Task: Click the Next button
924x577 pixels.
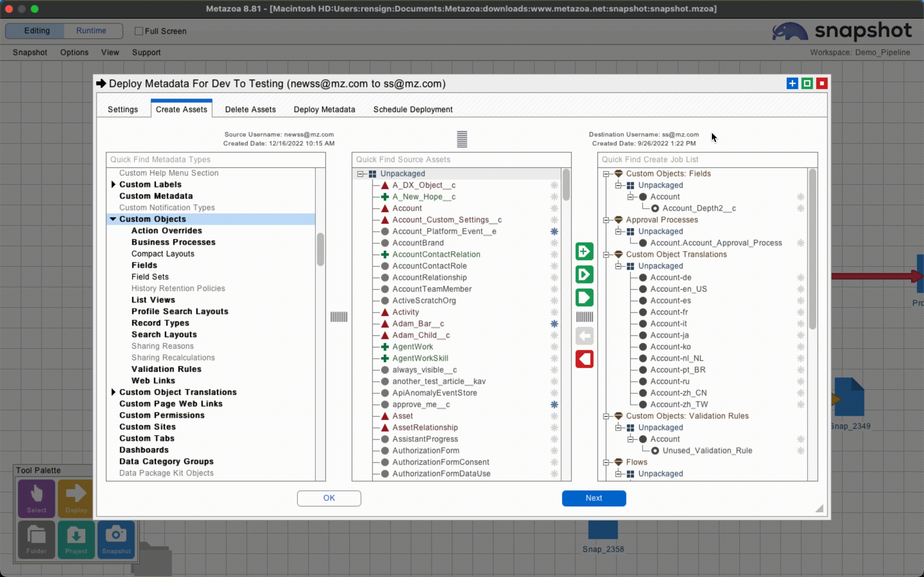Action: tap(593, 498)
